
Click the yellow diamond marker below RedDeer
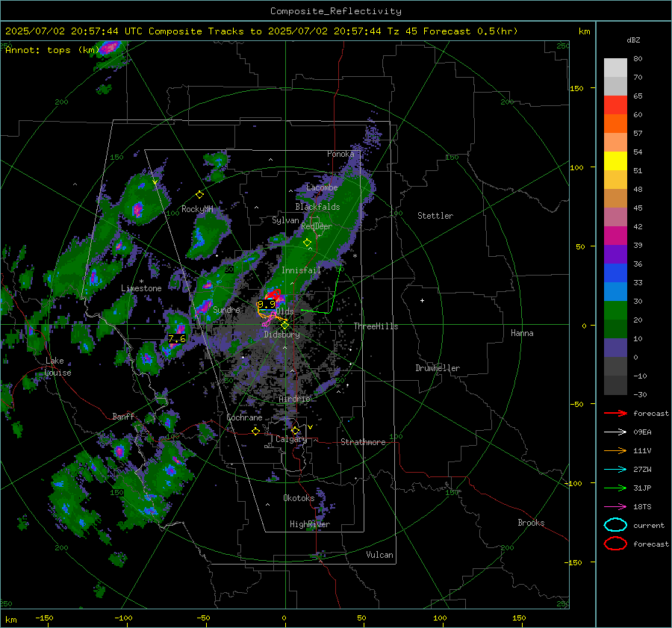point(307,243)
